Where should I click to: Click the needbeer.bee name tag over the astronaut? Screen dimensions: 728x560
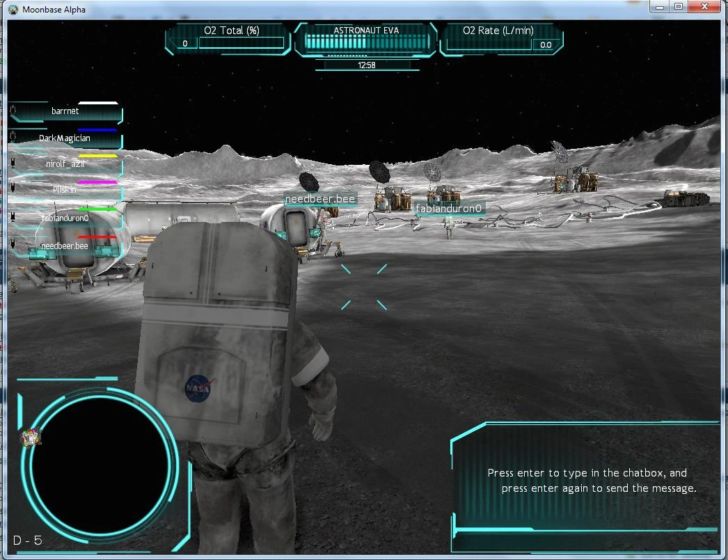click(320, 198)
